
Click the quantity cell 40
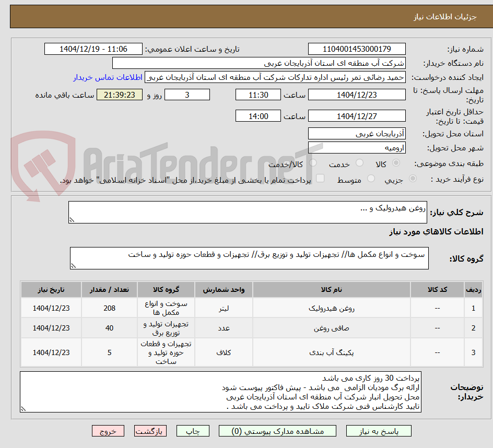coord(110,328)
